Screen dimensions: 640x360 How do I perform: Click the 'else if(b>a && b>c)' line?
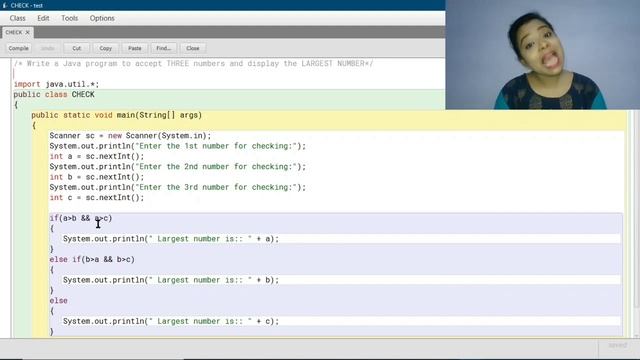point(92,260)
